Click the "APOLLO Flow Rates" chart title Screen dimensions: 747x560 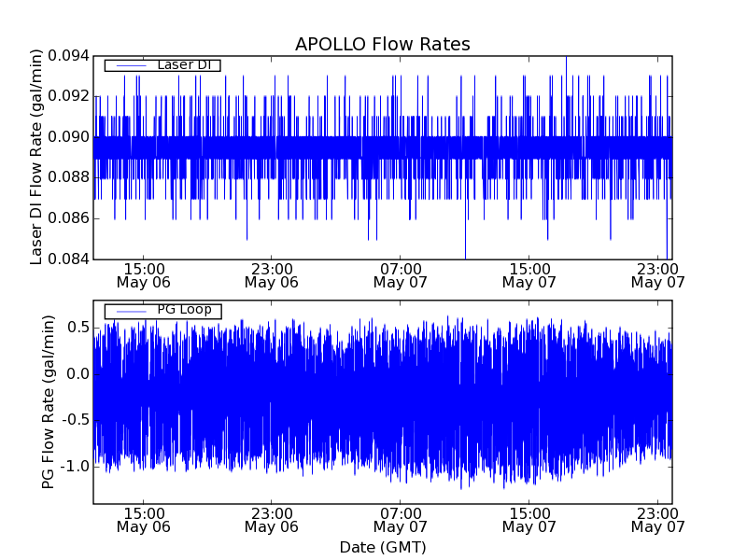click(382, 44)
